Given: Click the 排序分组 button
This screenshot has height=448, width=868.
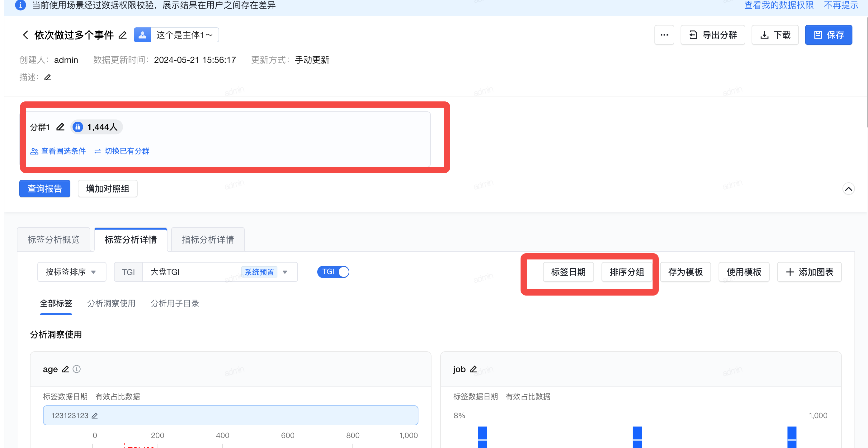Looking at the screenshot, I should 627,272.
